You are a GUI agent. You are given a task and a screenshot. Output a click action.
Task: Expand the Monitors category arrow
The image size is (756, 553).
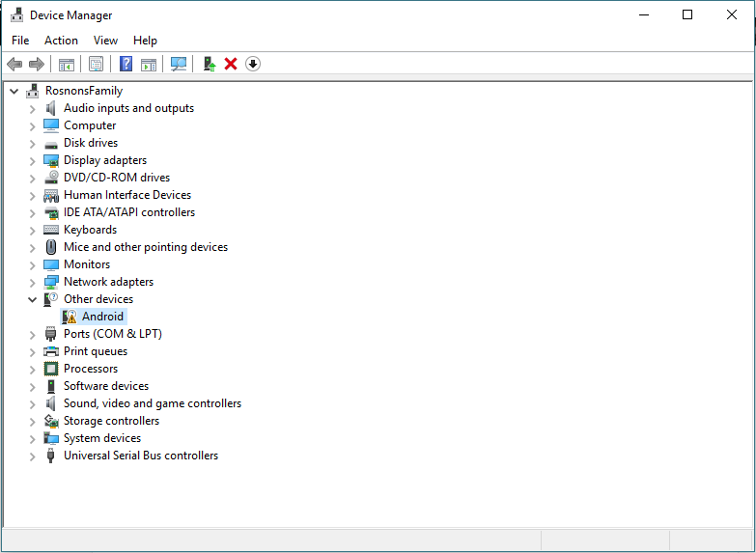pyautogui.click(x=32, y=265)
